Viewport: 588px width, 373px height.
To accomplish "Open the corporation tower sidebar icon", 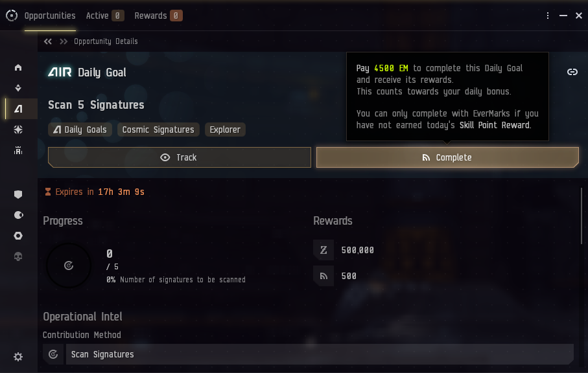I will pyautogui.click(x=18, y=150).
